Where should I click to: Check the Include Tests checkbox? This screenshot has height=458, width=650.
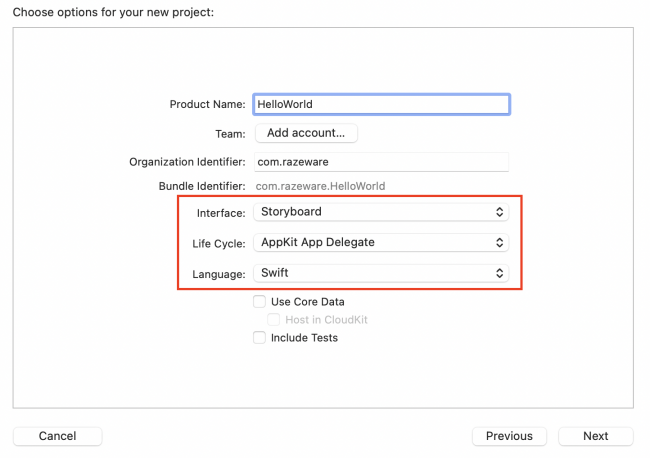click(260, 338)
